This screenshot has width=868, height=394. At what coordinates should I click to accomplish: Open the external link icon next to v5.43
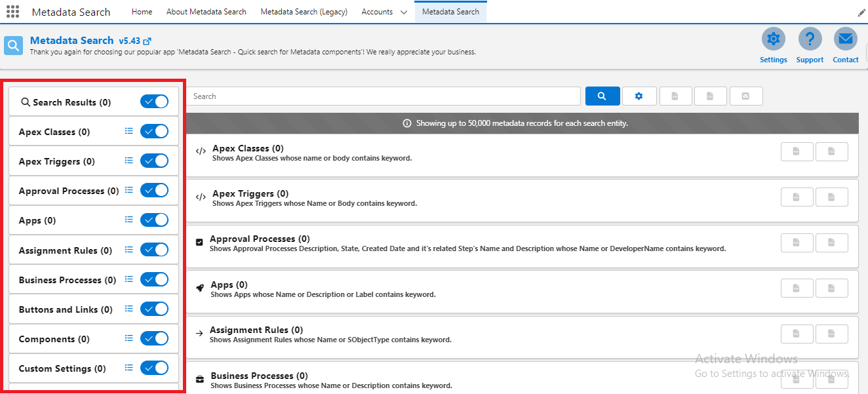(x=148, y=41)
